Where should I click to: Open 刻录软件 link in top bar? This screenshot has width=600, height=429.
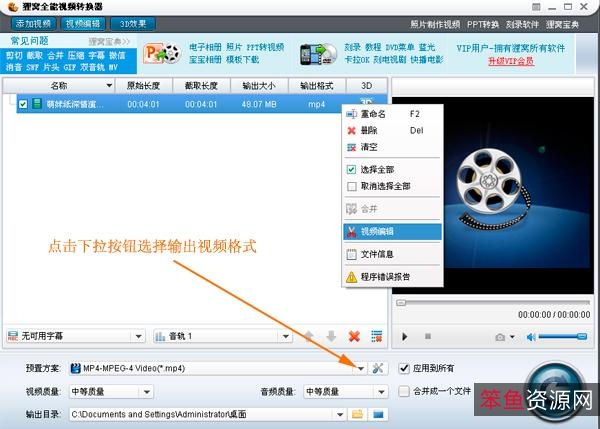[x=522, y=24]
